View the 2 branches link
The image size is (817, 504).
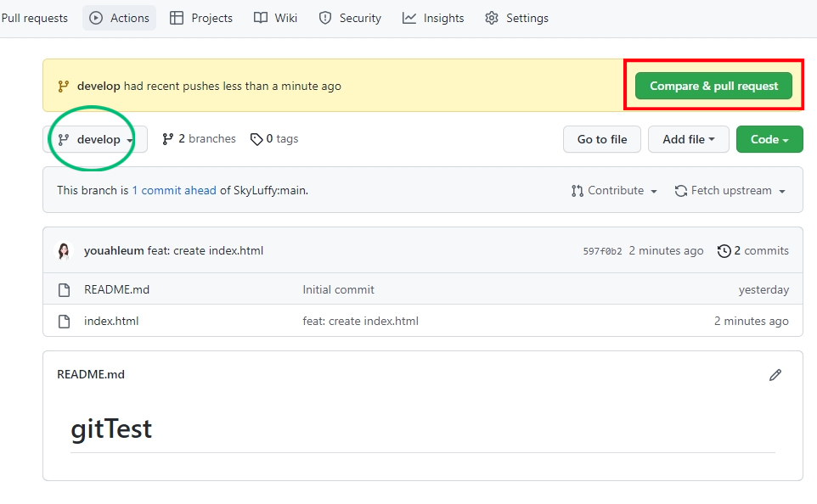point(199,139)
